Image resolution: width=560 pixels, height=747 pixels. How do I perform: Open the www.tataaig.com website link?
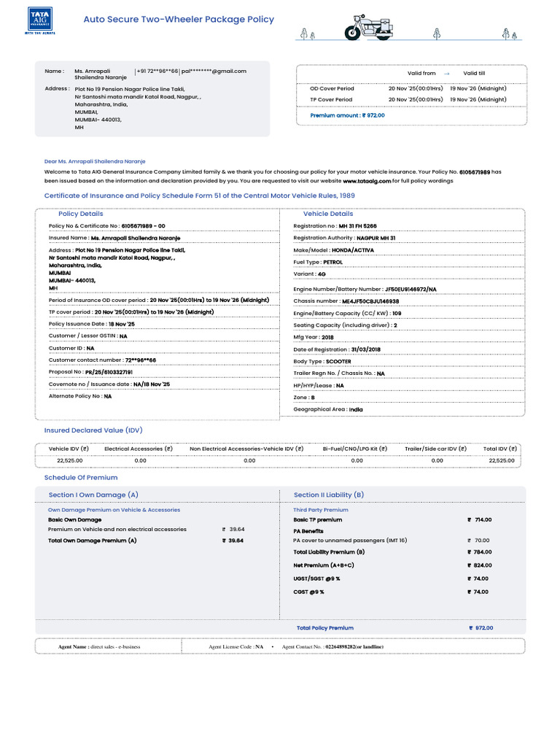tap(367, 181)
